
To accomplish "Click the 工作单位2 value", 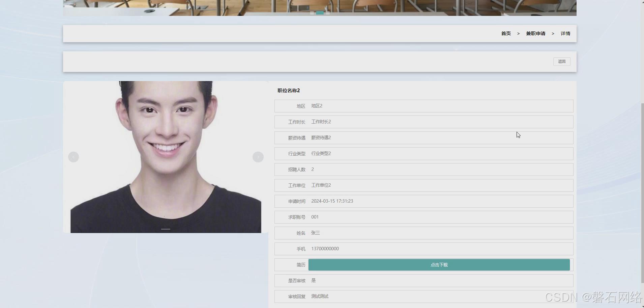I will click(321, 185).
